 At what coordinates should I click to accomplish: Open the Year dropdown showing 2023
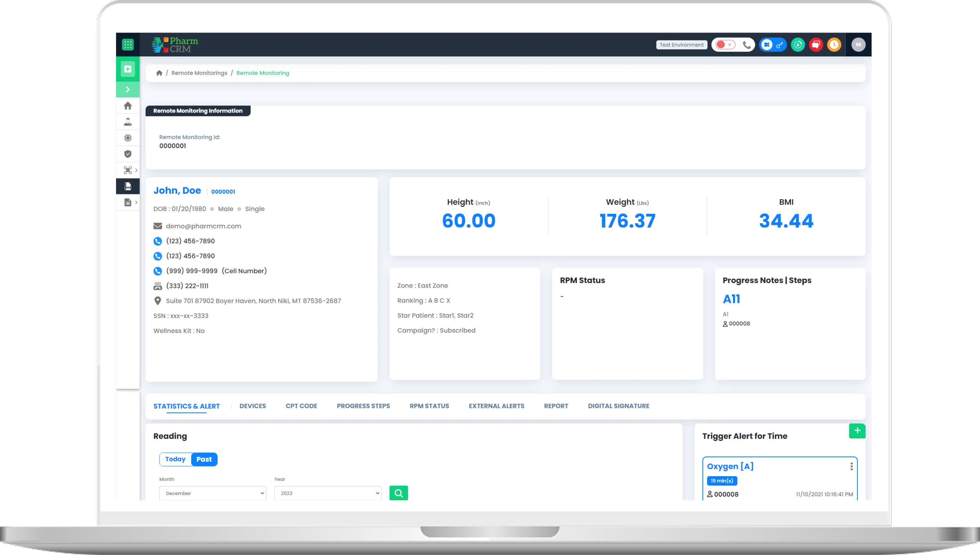pyautogui.click(x=327, y=493)
